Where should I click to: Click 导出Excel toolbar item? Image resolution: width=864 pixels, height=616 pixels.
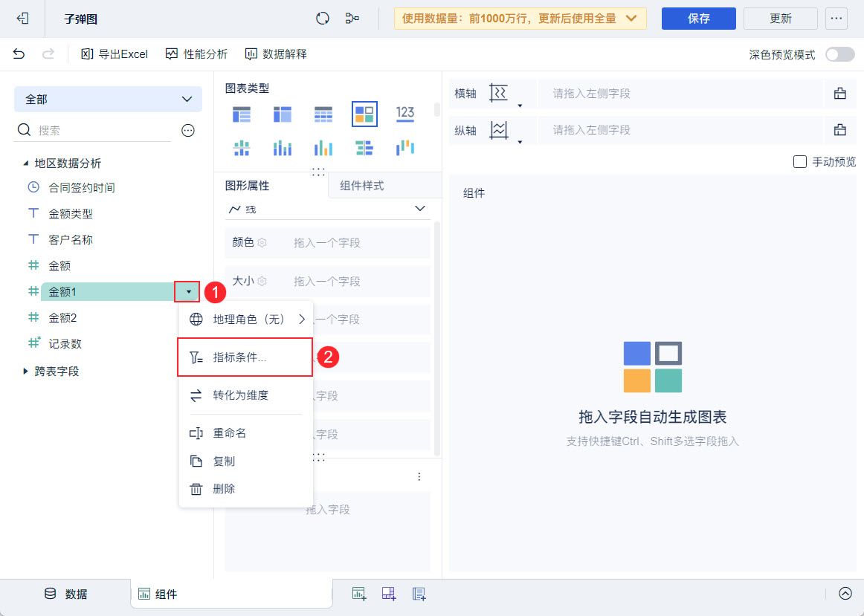tap(115, 54)
